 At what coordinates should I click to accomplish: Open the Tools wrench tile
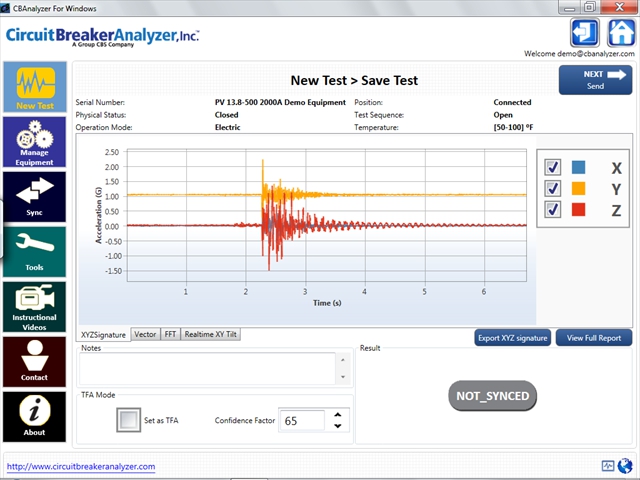tap(35, 252)
